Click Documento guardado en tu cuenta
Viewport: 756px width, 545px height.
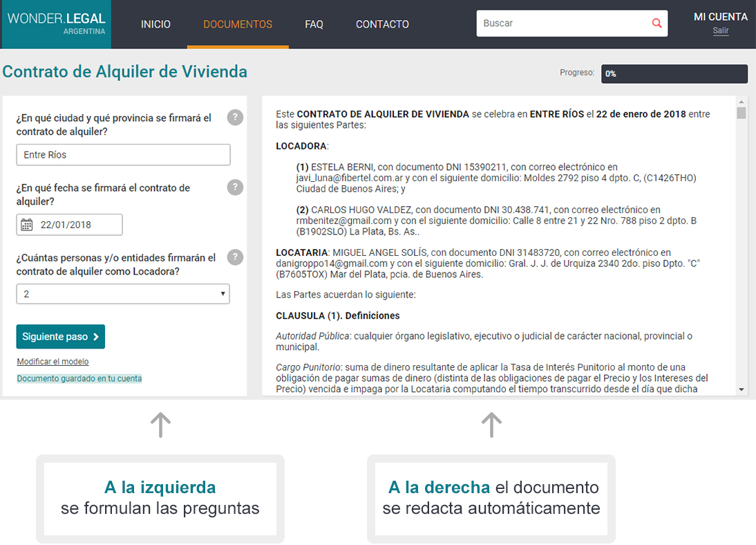coord(79,378)
